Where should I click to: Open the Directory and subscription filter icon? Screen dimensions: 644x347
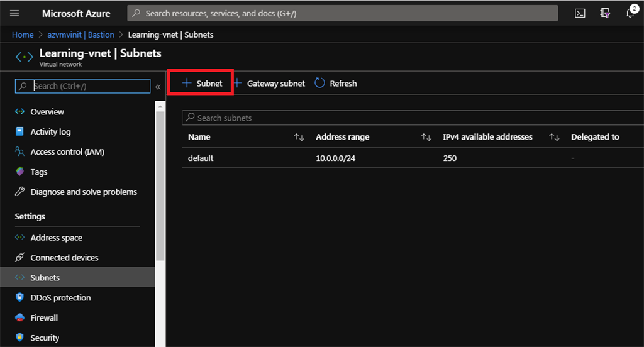604,13
